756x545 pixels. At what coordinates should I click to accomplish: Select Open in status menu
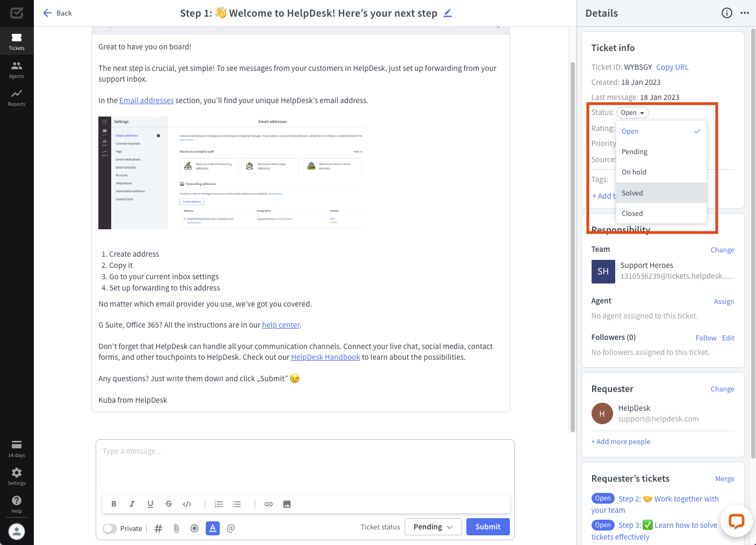[x=661, y=131]
